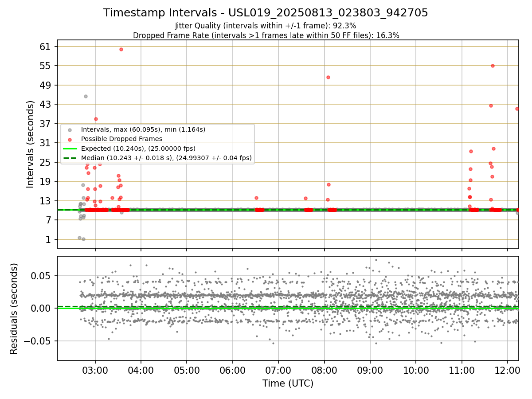The width and height of the screenshot is (532, 399).
Task: Click the red outlier point near 52 seconds after 08:00
Action: tap(328, 77)
